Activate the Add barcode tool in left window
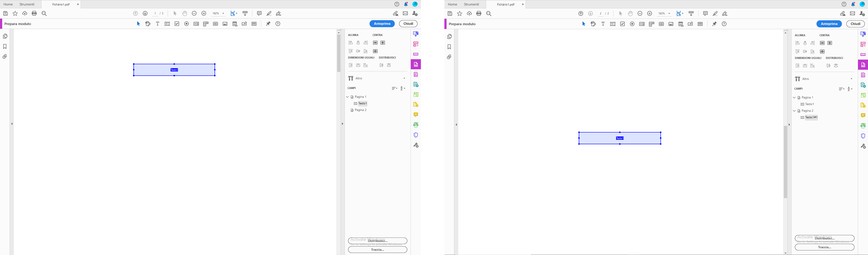Screen dimensions: 868x255 coord(254,24)
